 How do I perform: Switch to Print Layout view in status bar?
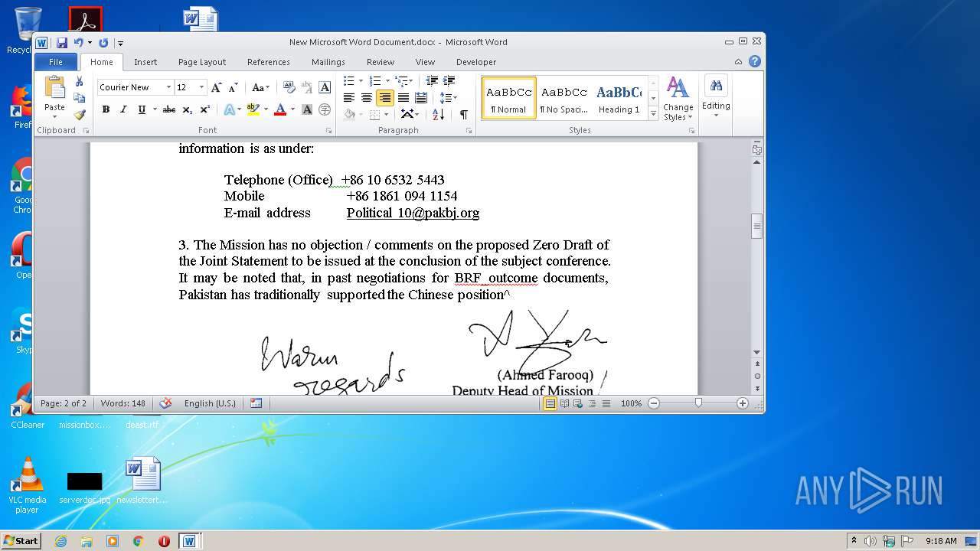(550, 403)
